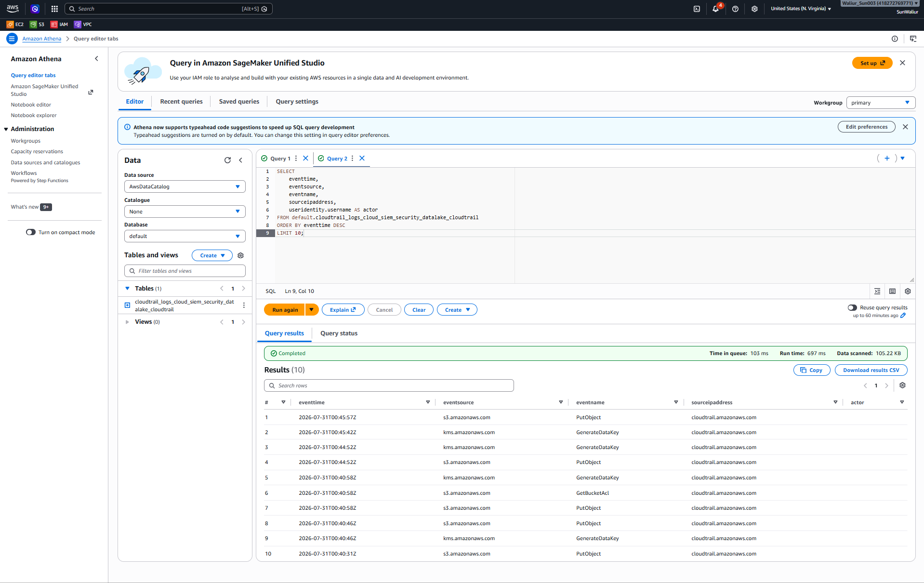This screenshot has width=924, height=583.
Task: Open VPC shortcut in favorites bar
Action: 83,24
